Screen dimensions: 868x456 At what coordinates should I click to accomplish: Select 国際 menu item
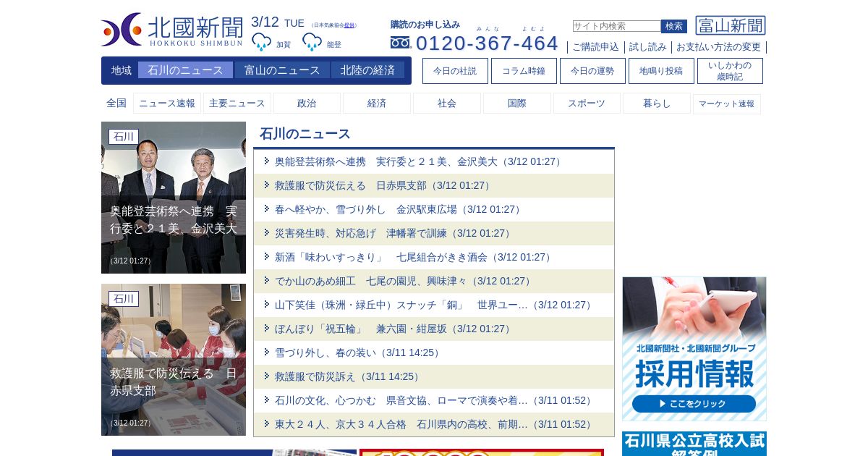(x=517, y=104)
